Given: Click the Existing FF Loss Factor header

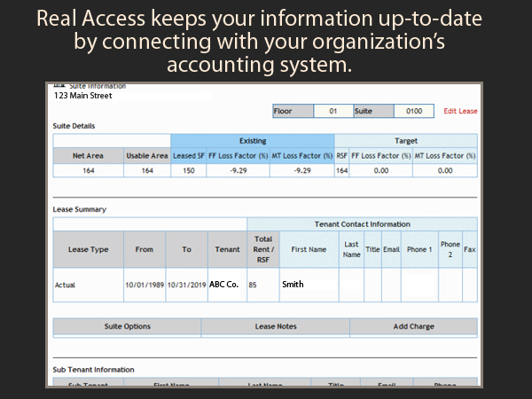Looking at the screenshot, I should 239,156.
